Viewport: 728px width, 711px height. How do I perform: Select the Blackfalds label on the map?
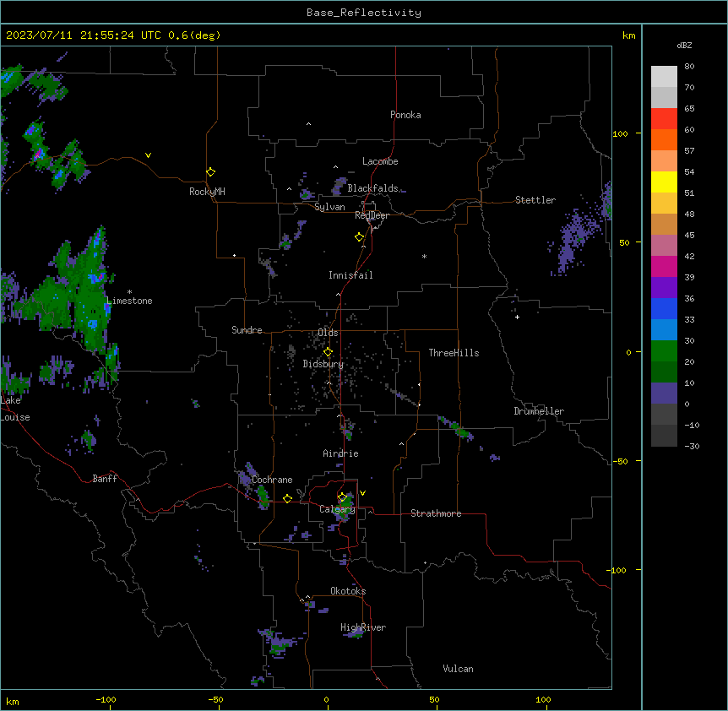372,188
